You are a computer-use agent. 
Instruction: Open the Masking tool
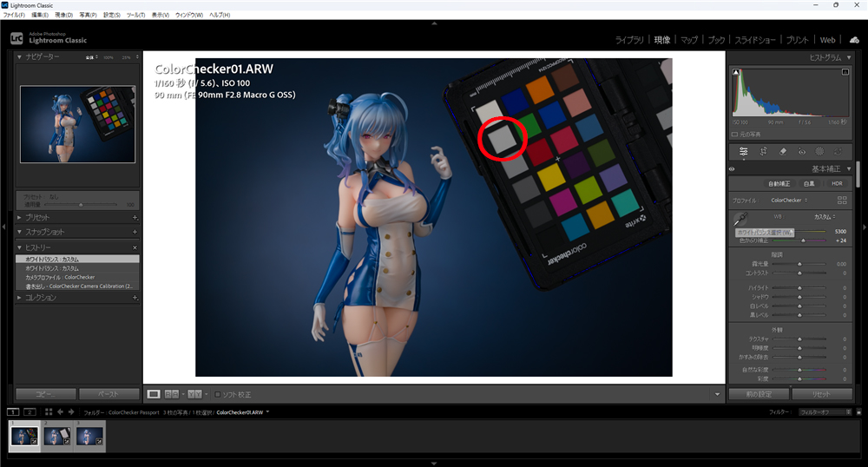[820, 151]
